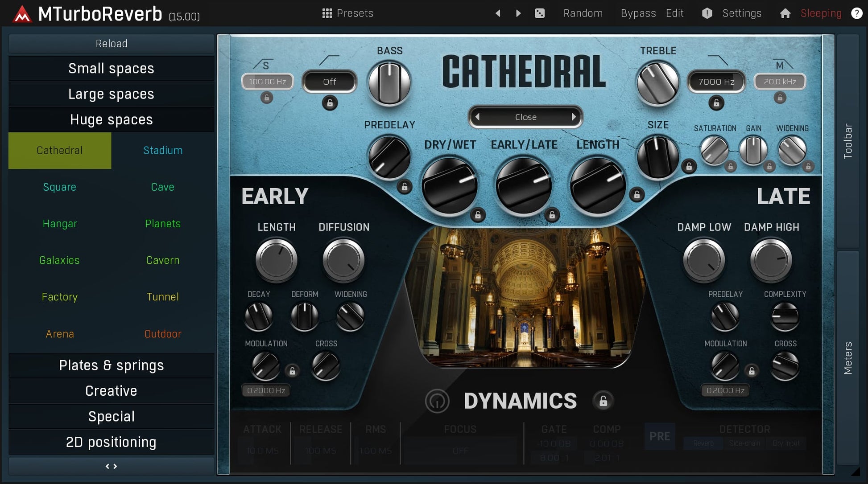Image resolution: width=868 pixels, height=484 pixels.
Task: Enable Bypass mode
Action: (x=638, y=13)
